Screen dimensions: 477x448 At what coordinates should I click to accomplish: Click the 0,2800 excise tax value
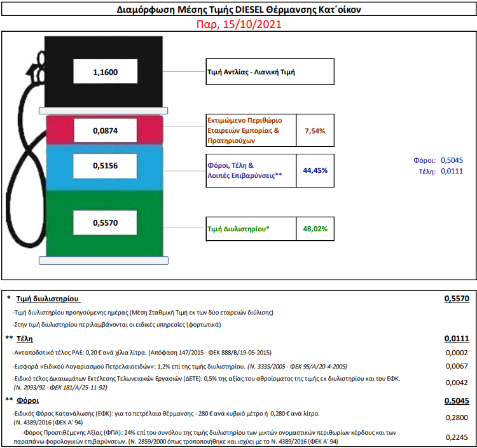pyautogui.click(x=457, y=417)
